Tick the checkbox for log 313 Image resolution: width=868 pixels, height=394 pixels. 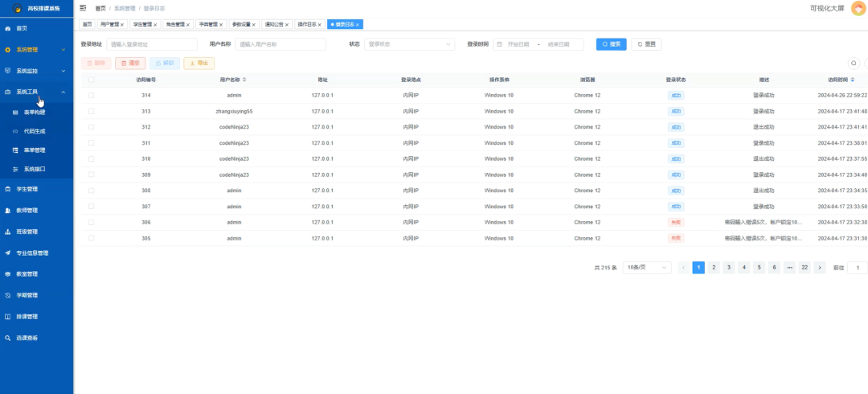tap(92, 112)
